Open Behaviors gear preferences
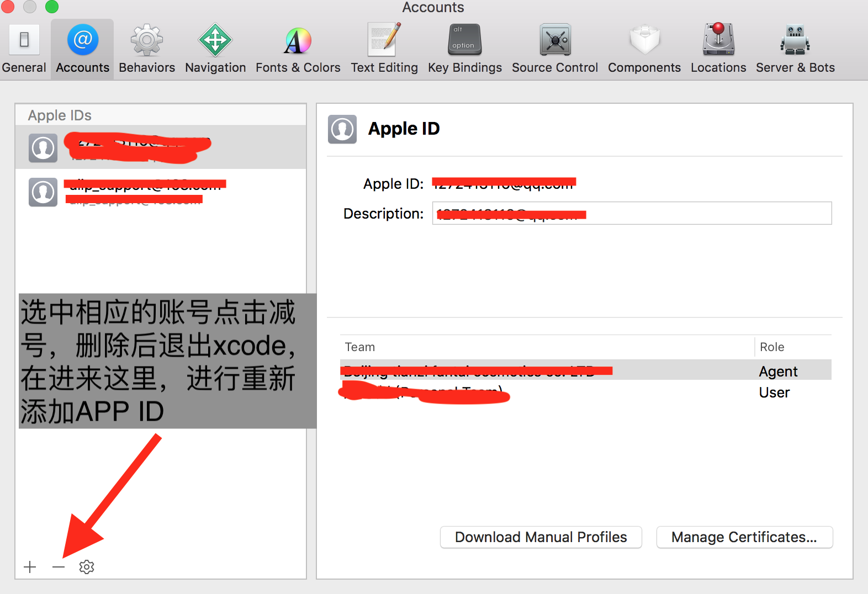The image size is (868, 594). 146,50
